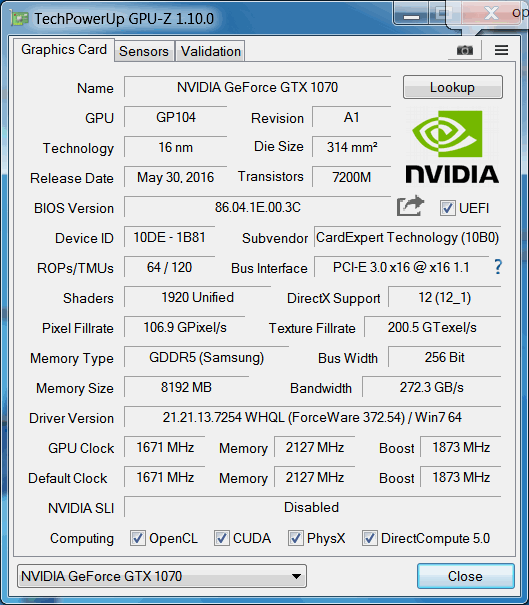Click the bus interface question mark
This screenshot has height=605, width=529.
click(x=498, y=267)
